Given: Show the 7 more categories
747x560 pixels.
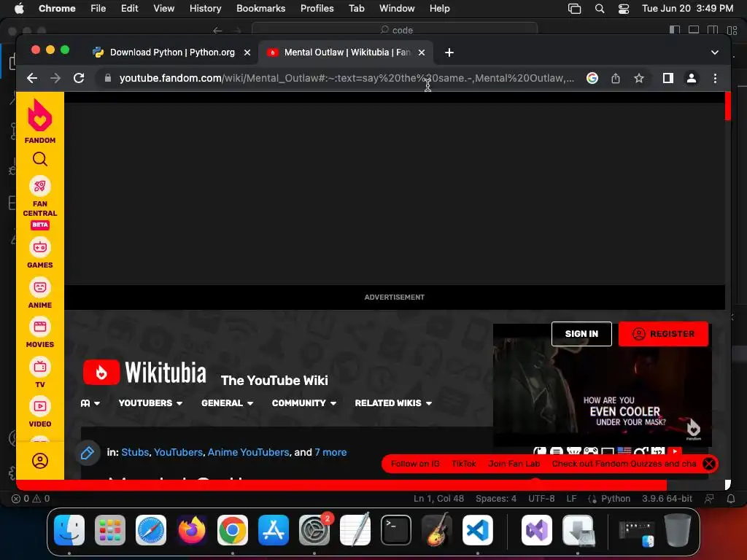Looking at the screenshot, I should pos(330,452).
